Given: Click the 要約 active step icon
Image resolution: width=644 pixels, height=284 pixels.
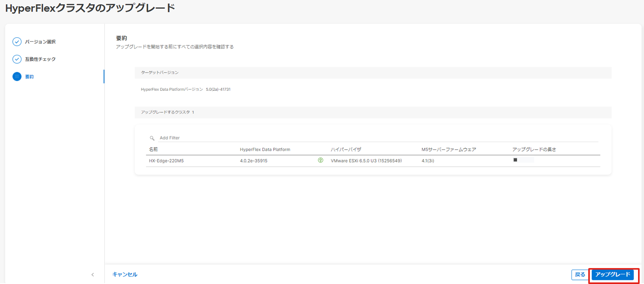Looking at the screenshot, I should click(17, 76).
